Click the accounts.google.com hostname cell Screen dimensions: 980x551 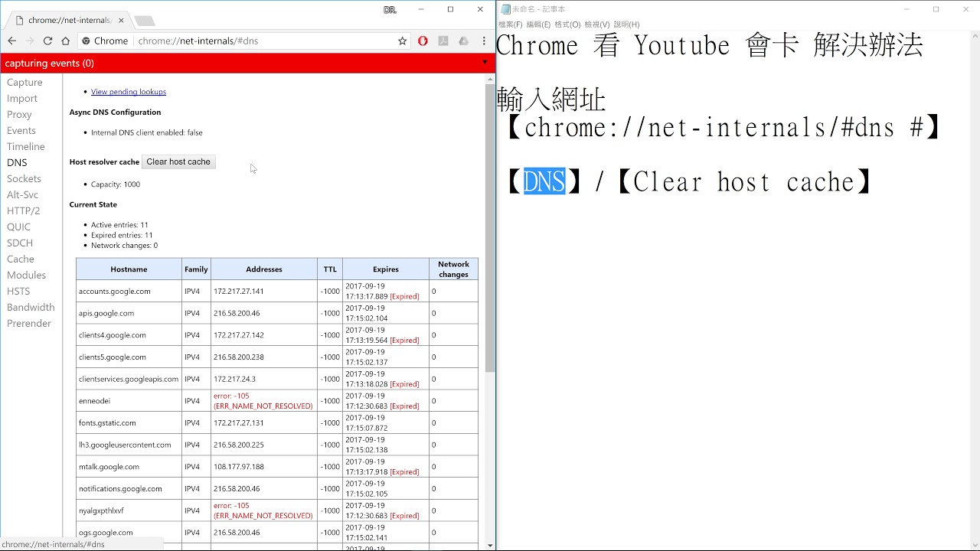click(x=129, y=291)
